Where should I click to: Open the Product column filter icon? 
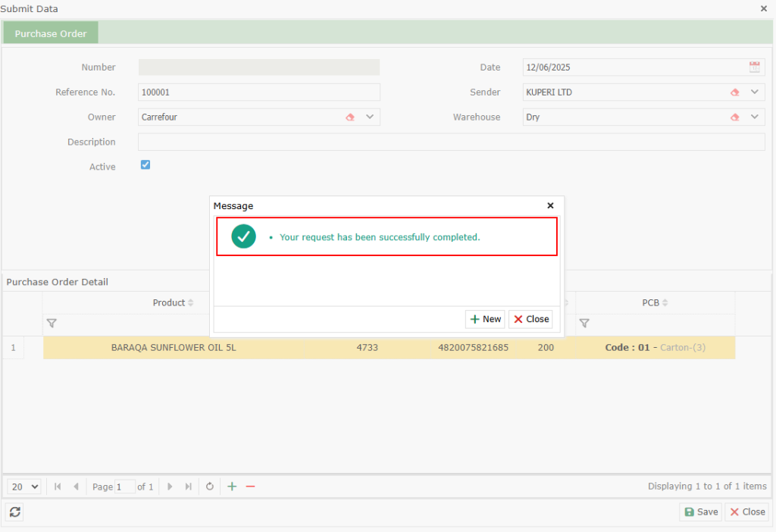click(x=52, y=324)
